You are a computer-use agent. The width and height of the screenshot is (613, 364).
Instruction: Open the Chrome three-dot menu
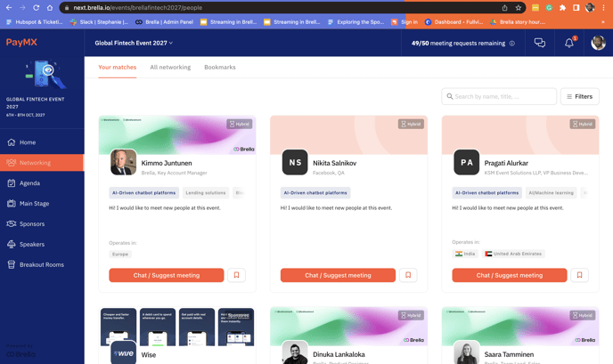coord(604,7)
